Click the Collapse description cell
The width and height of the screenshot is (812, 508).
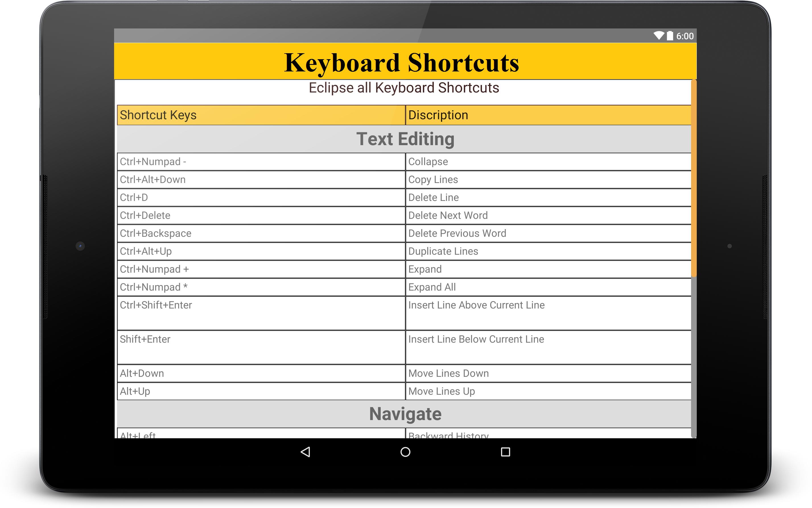[x=548, y=162]
